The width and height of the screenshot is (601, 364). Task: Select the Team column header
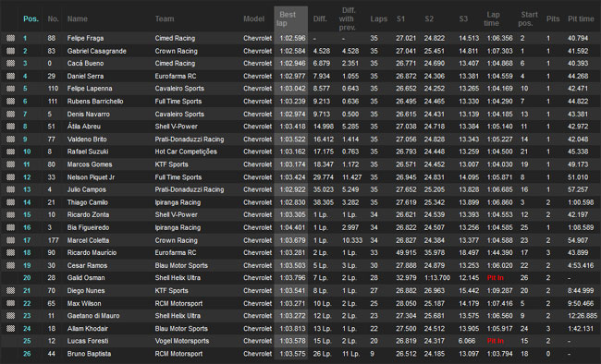coord(165,18)
